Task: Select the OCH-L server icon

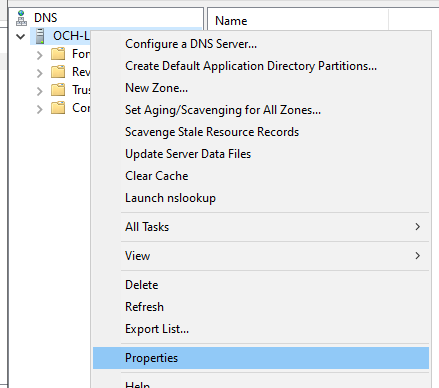Action: [x=40, y=36]
